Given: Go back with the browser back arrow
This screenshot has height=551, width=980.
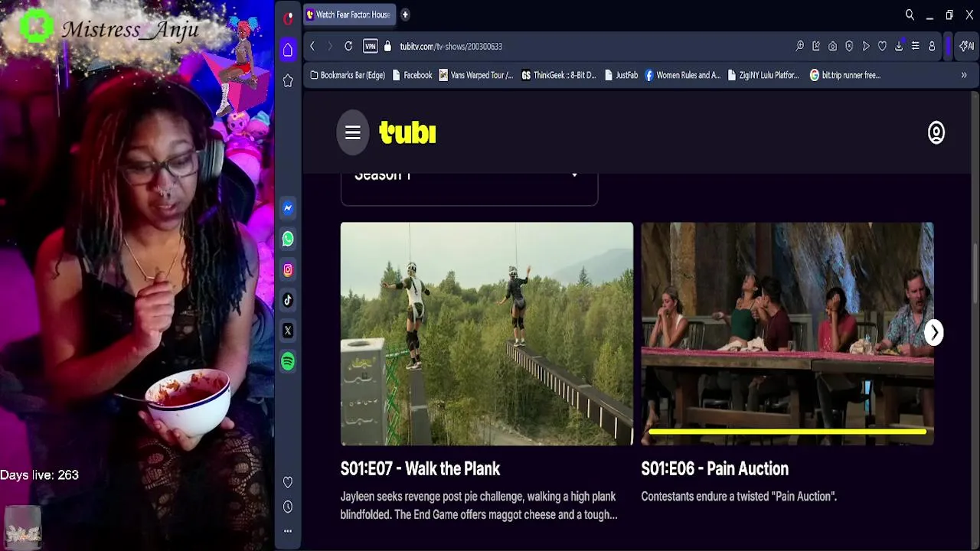Looking at the screenshot, I should 312,46.
